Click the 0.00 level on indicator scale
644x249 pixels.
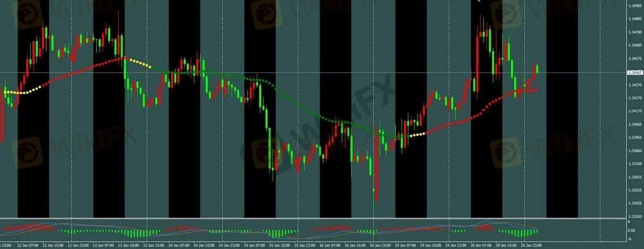[x=631, y=230]
